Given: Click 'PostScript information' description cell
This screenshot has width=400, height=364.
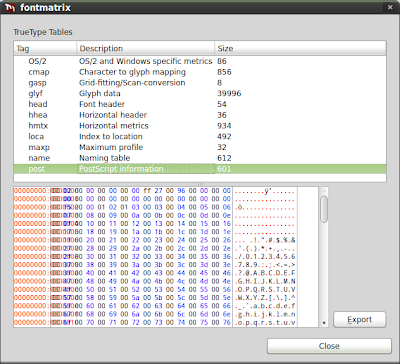Looking at the screenshot, I should (146, 169).
